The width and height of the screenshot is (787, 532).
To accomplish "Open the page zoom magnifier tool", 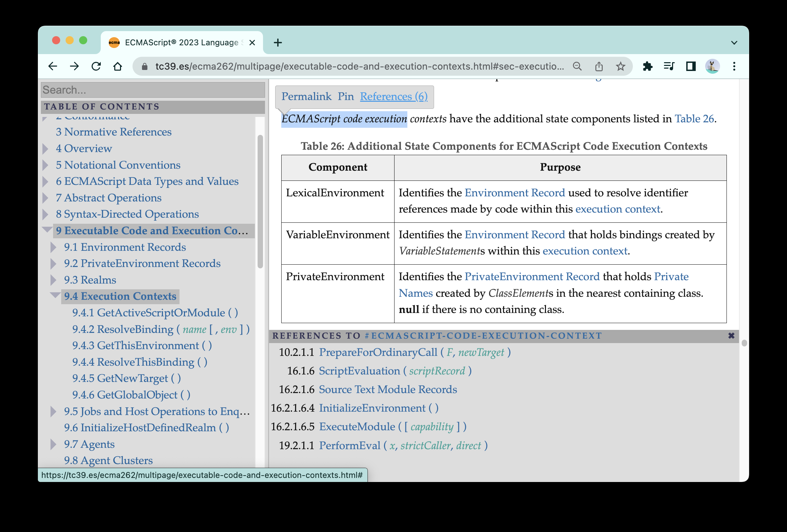I will (577, 66).
